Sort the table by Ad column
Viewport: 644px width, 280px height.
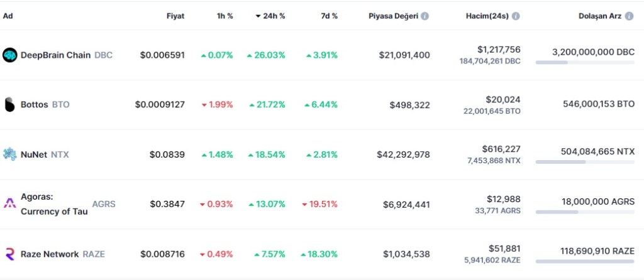tap(8, 16)
